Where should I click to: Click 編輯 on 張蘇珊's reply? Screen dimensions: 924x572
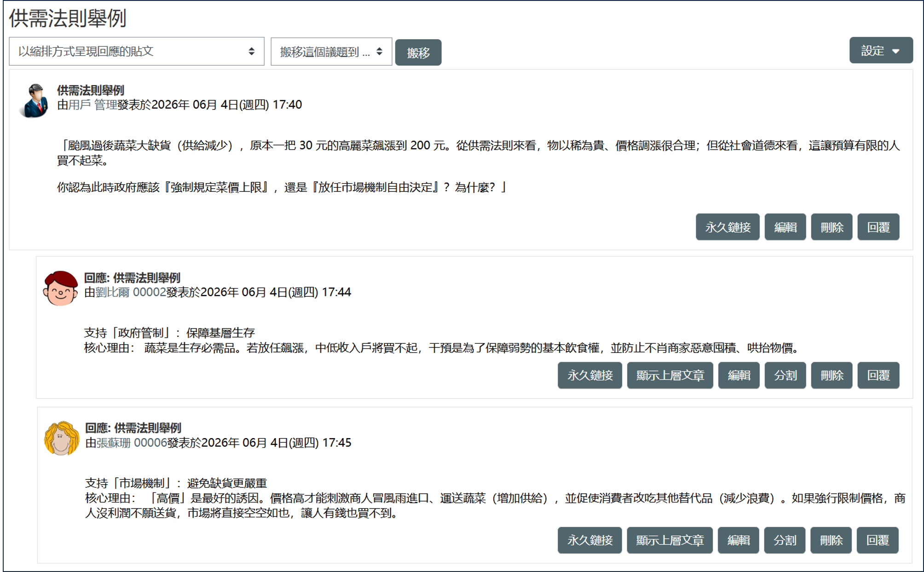coord(738,540)
